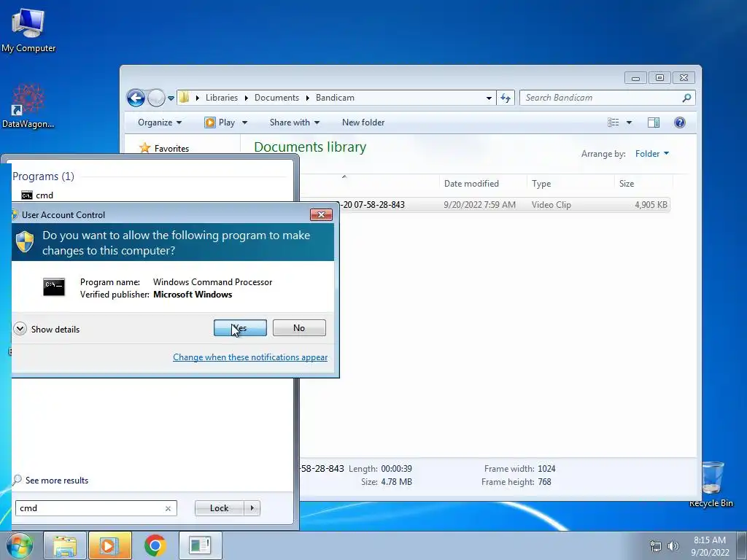Go back in the Explorer window
Screen dimensions: 747x560
[136, 98]
